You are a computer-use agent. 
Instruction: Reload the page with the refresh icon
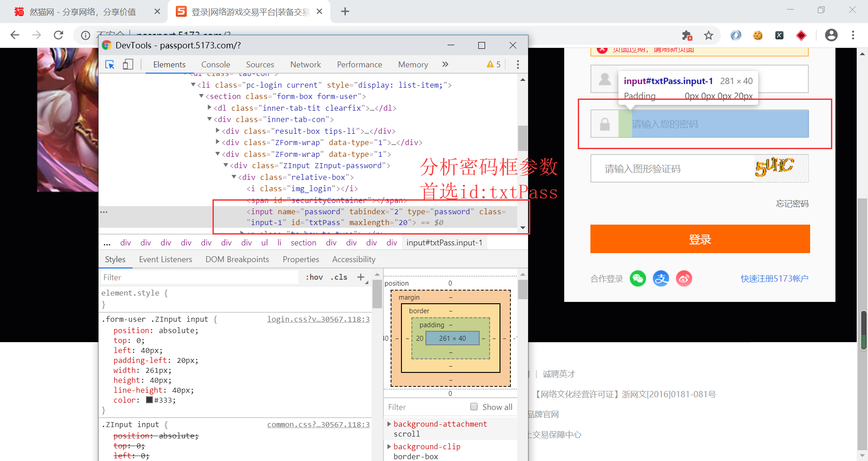pos(58,35)
